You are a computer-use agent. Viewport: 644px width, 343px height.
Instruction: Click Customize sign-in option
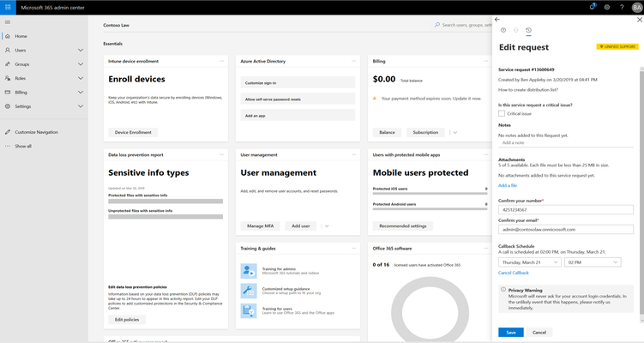coord(298,82)
